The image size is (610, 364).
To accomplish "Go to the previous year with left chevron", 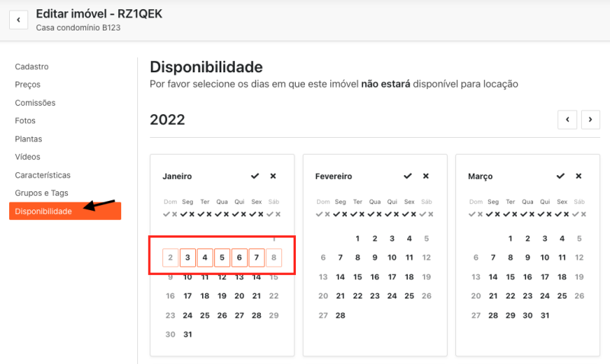I will 567,120.
